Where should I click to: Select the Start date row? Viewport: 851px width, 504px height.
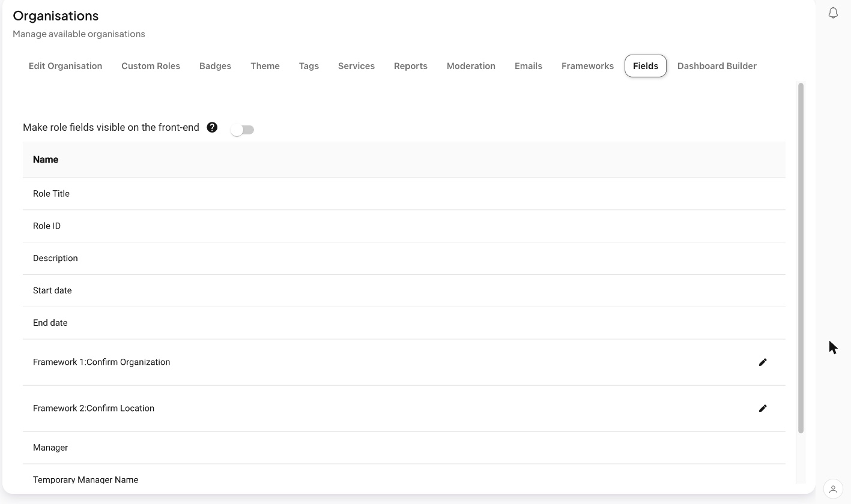coord(404,291)
